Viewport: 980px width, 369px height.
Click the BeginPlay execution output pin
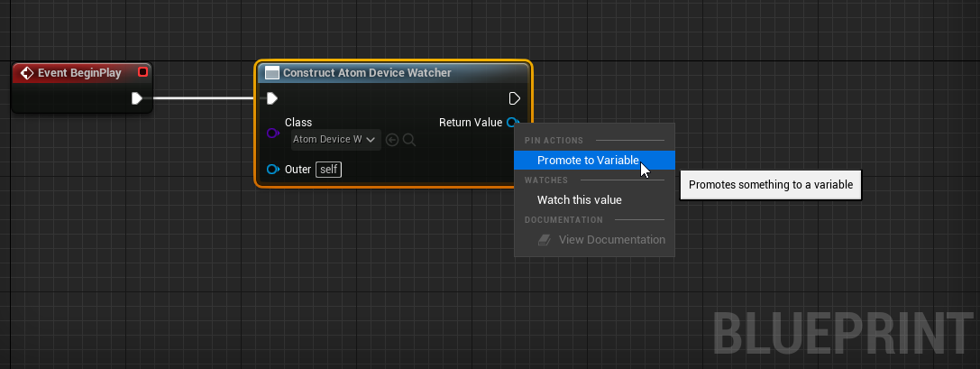click(137, 98)
